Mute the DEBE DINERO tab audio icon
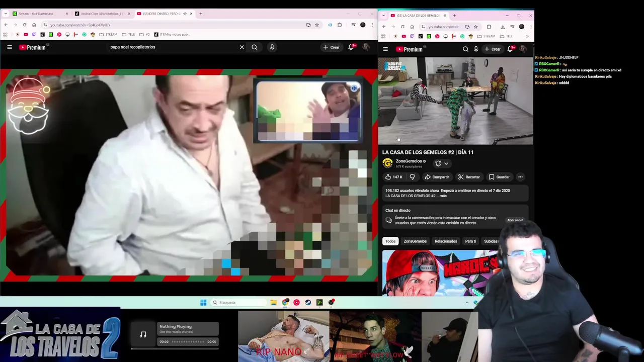The height and width of the screenshot is (362, 644). click(185, 14)
